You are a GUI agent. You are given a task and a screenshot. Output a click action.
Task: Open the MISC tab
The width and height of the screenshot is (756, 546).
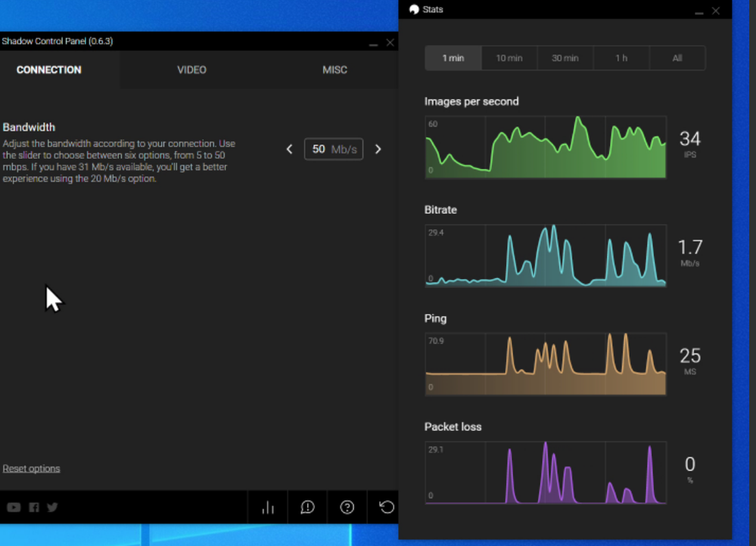[x=334, y=70]
